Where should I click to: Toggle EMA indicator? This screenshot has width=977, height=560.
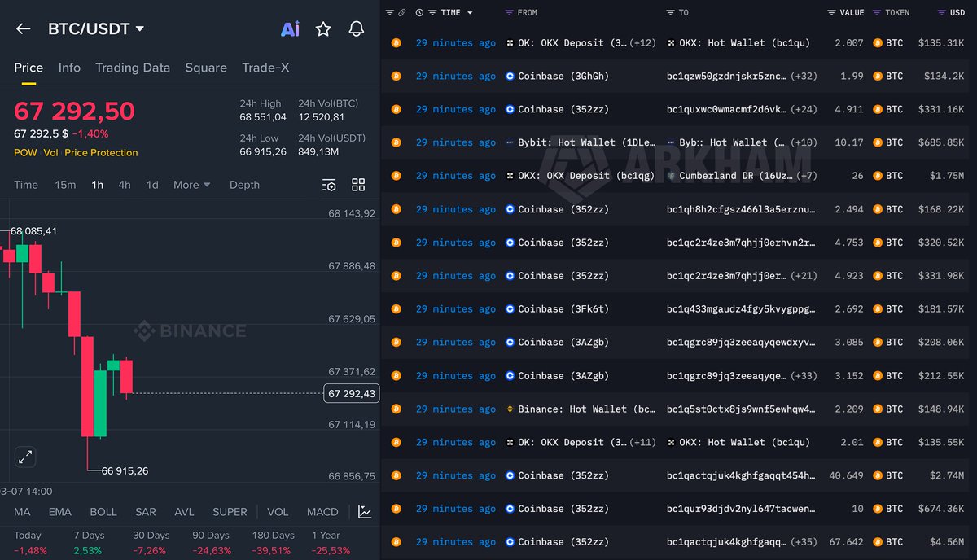(x=59, y=512)
